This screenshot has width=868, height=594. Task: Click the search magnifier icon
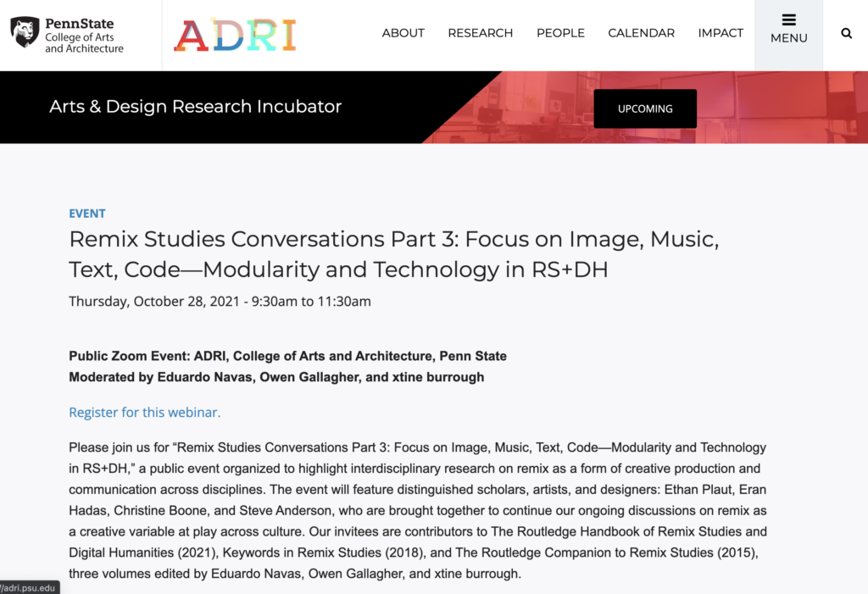click(x=846, y=33)
